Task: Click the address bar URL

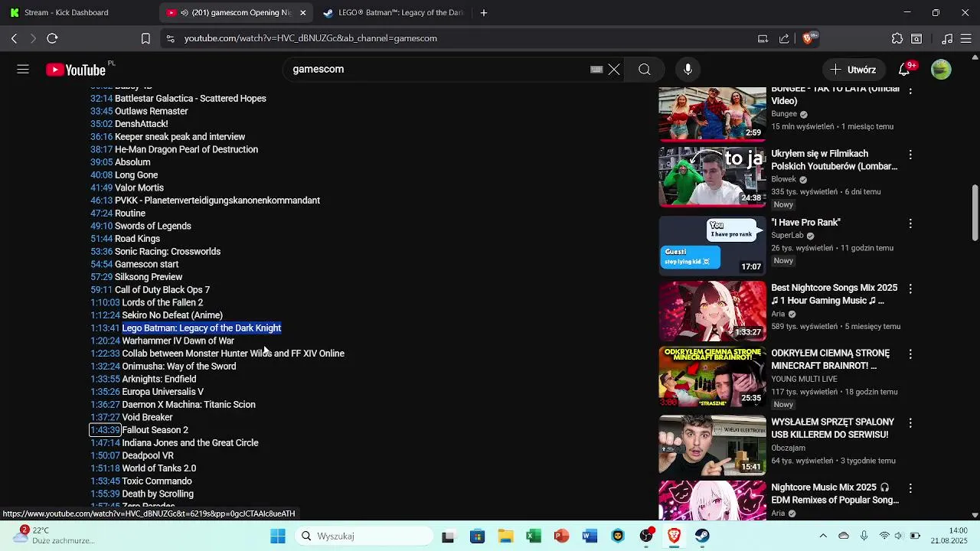Action: click(x=310, y=38)
